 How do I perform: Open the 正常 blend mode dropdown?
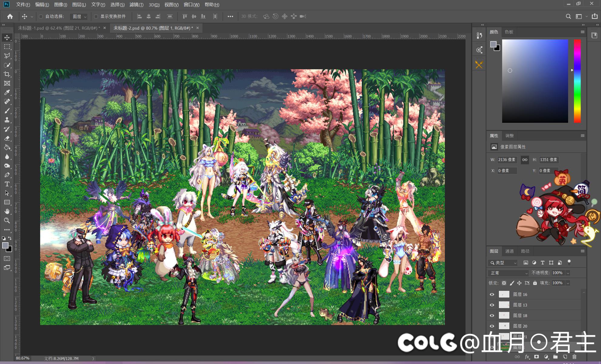[x=508, y=273]
